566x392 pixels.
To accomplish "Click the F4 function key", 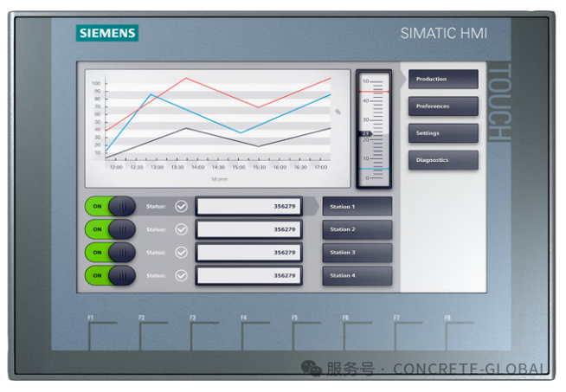I will (256, 334).
